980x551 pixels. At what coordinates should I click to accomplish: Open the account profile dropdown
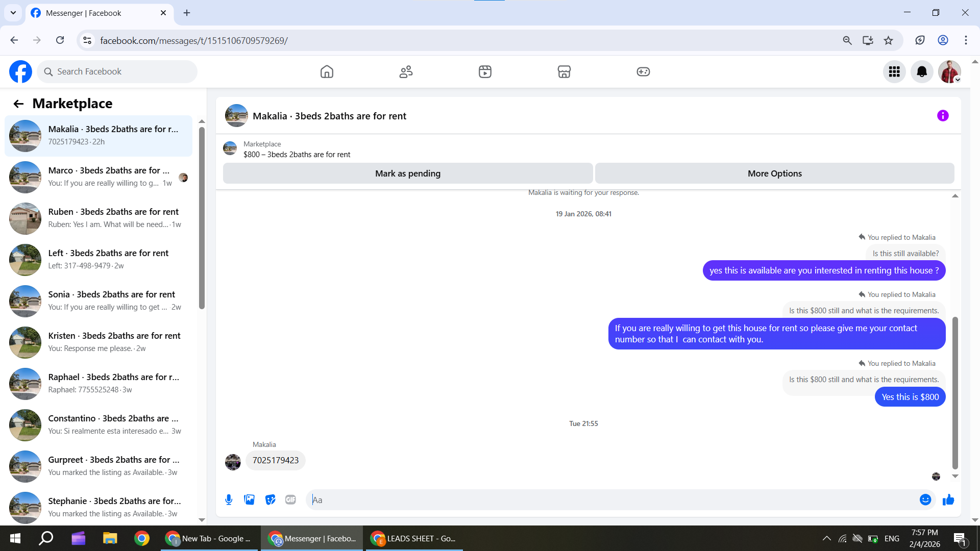[949, 72]
